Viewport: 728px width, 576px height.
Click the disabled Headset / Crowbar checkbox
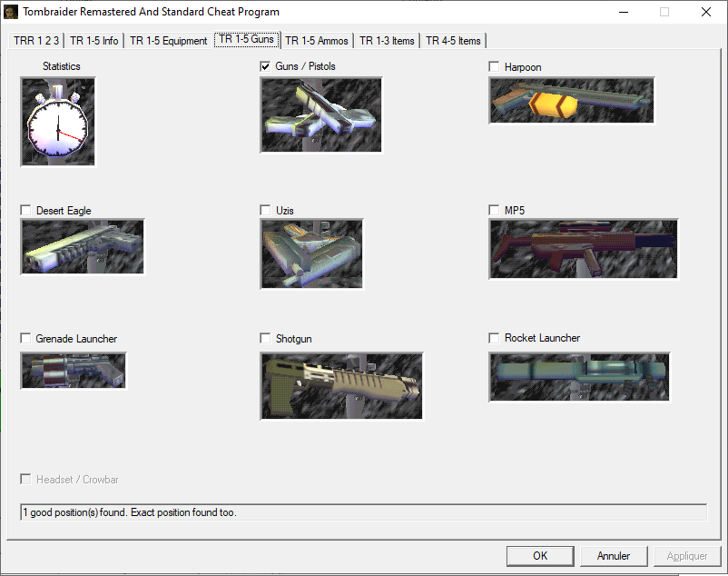pos(25,479)
